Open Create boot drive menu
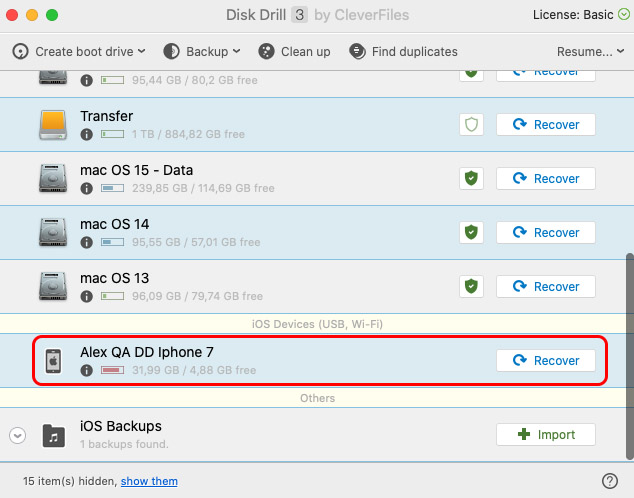Image resolution: width=634 pixels, height=498 pixels. point(79,52)
